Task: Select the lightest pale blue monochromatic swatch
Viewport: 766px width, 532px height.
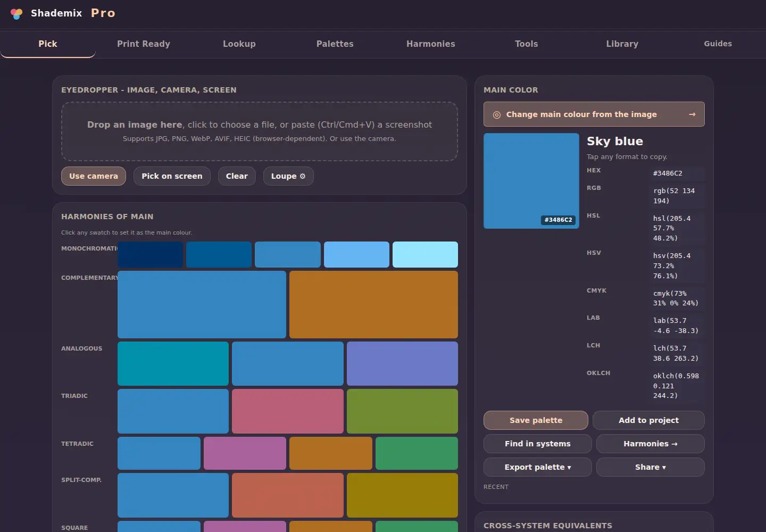Action: click(425, 254)
